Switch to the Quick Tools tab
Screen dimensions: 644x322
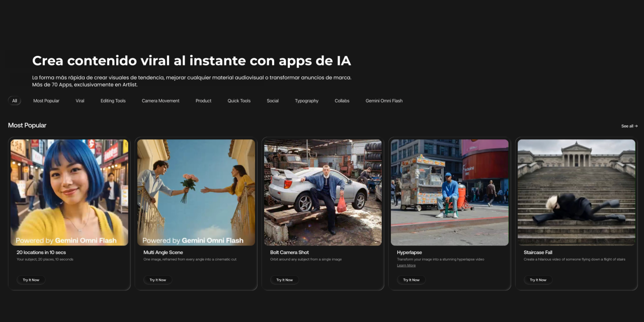click(x=239, y=101)
